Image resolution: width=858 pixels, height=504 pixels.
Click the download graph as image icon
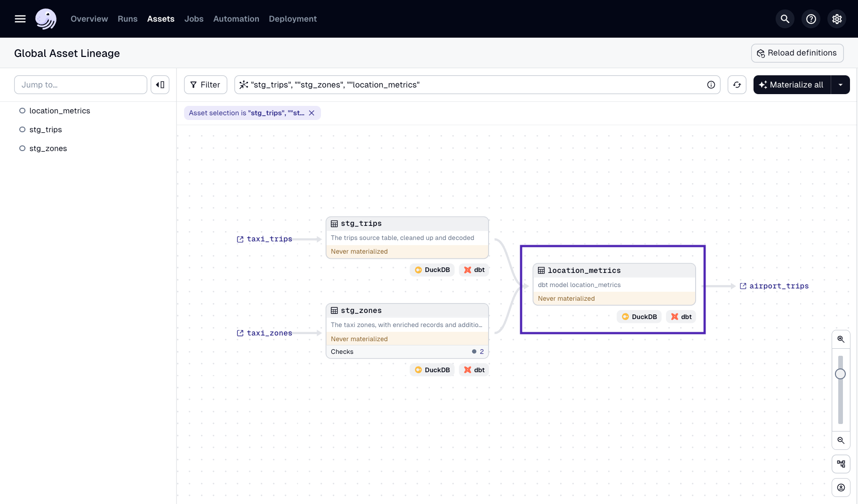[841, 488]
